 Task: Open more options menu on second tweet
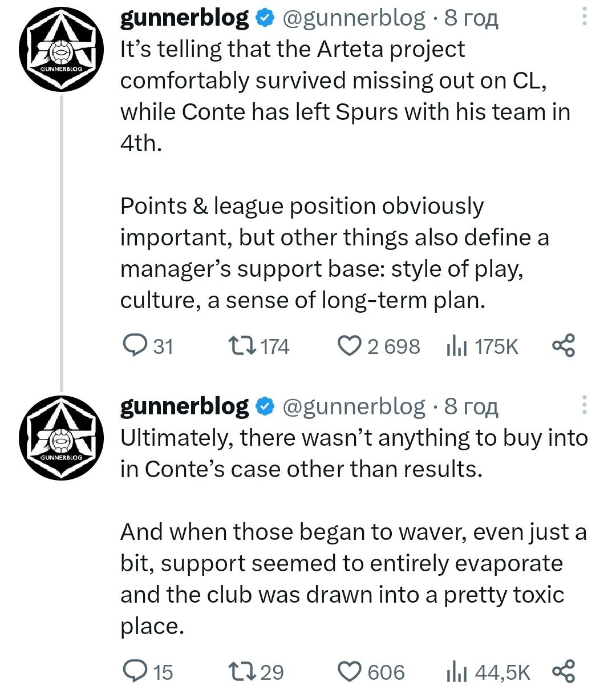[x=583, y=405]
